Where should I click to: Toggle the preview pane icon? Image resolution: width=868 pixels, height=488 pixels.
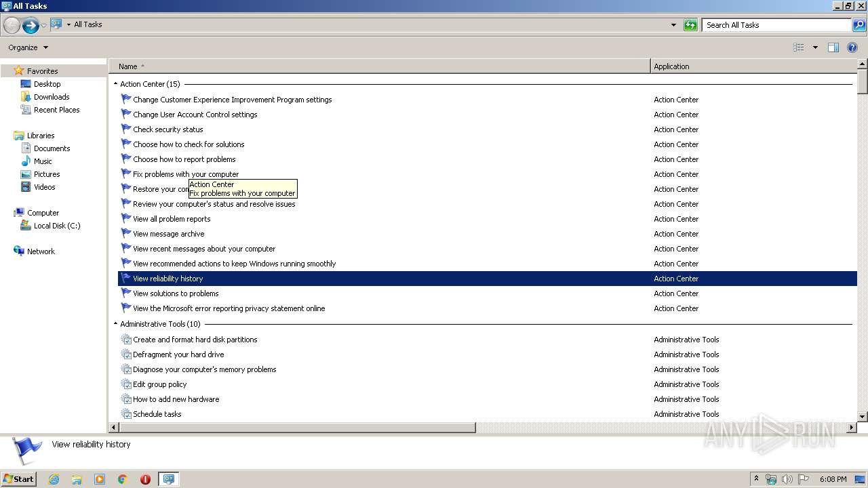tap(833, 47)
